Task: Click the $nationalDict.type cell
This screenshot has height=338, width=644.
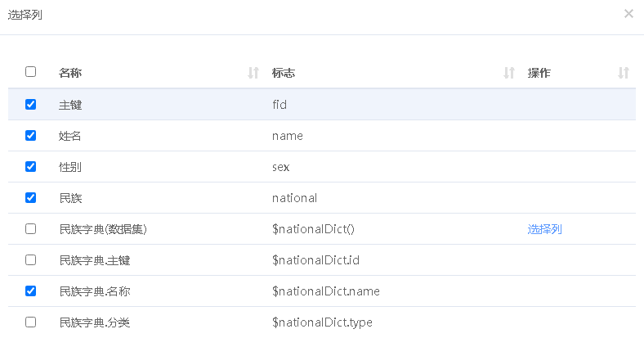Action: [322, 322]
